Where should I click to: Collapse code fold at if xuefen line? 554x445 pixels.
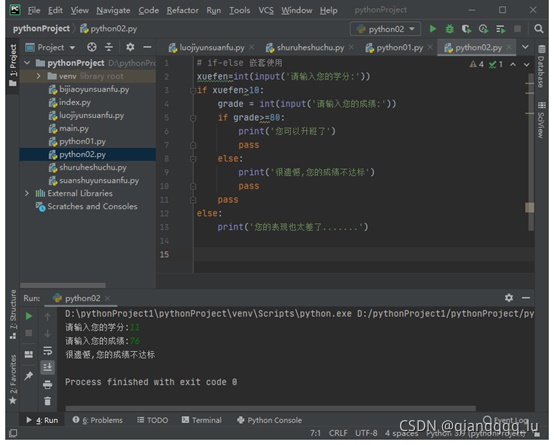pos(193,90)
